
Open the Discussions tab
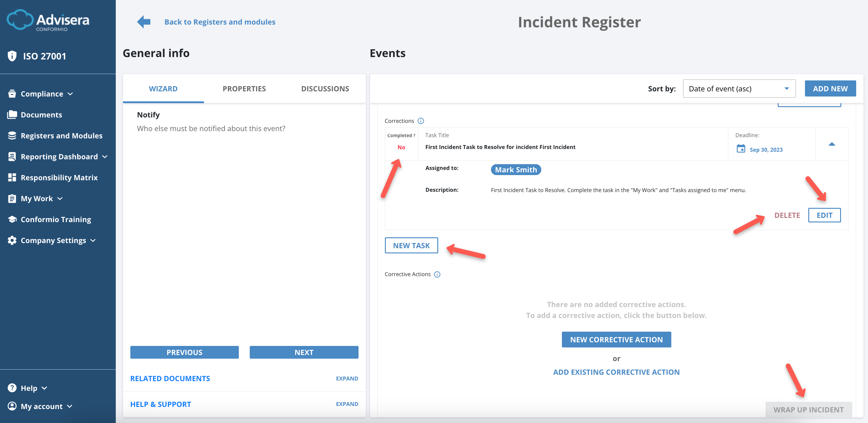pos(325,88)
